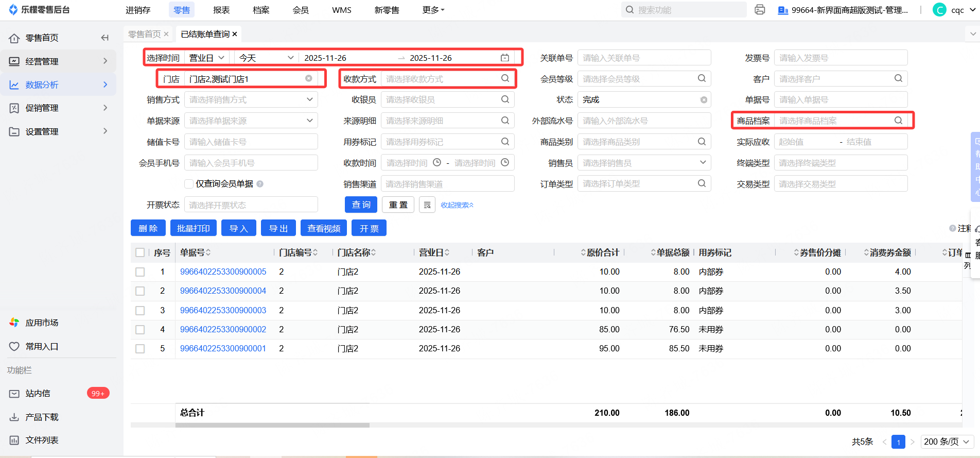Viewport: 980px width, 458px height.
Task: Click the calendar icon in date range
Action: pyautogui.click(x=505, y=58)
